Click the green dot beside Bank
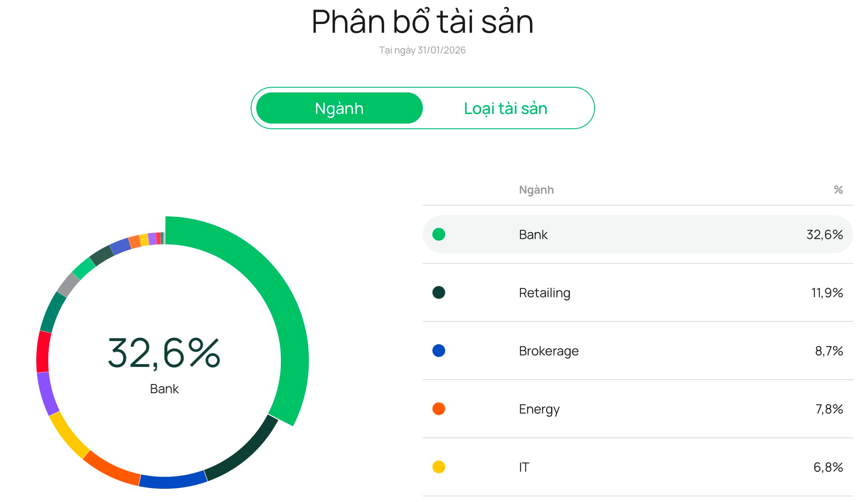This screenshot has width=868, height=502. (x=439, y=235)
